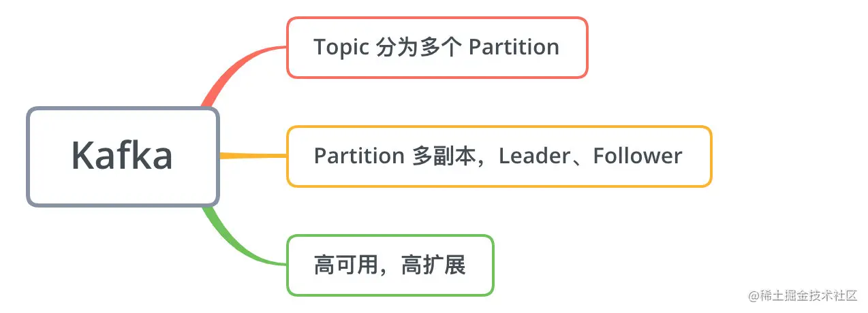Viewport: 868px width, 313px height.
Task: Click the word Partition in orange node
Action: tap(359, 156)
